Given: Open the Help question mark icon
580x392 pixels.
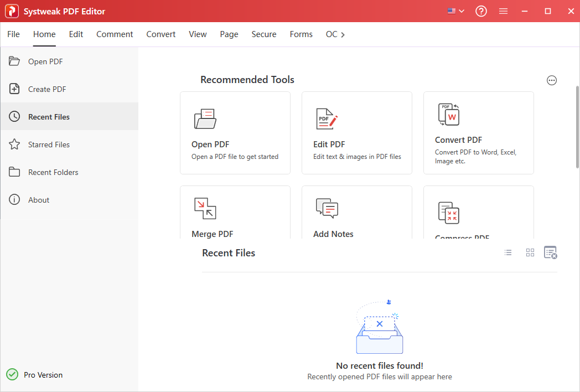Looking at the screenshot, I should pyautogui.click(x=481, y=11).
